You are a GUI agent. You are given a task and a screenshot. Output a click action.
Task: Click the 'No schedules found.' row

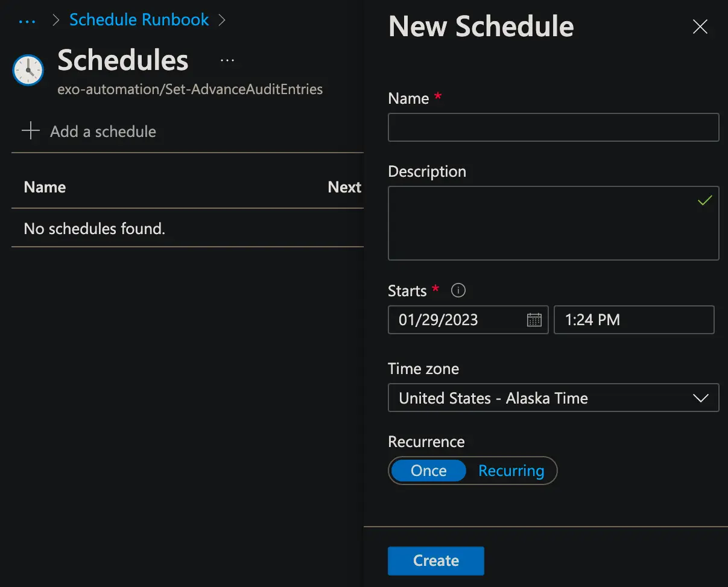point(94,229)
